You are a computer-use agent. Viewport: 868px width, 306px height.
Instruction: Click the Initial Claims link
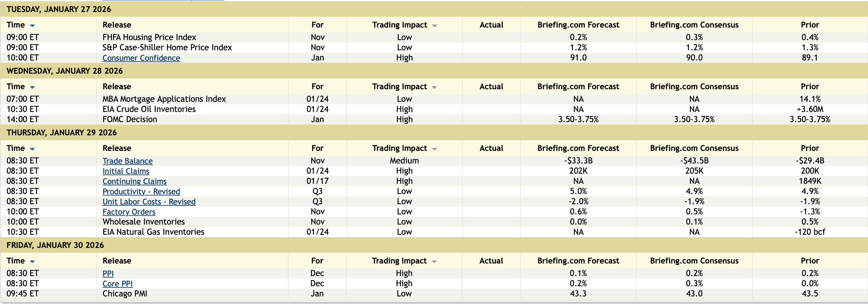click(x=126, y=171)
